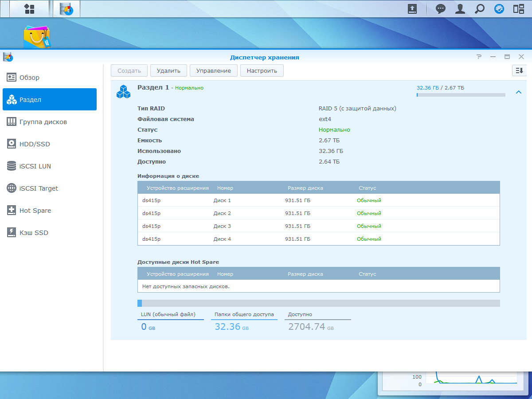Screen dimensions: 532x399
Task: Open the upload queue icon
Action: pos(412,9)
